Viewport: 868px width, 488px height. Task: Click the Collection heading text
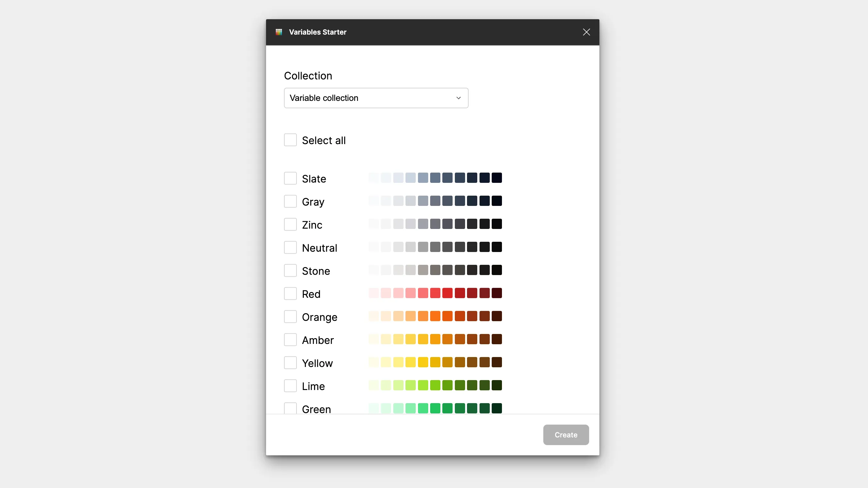(308, 76)
